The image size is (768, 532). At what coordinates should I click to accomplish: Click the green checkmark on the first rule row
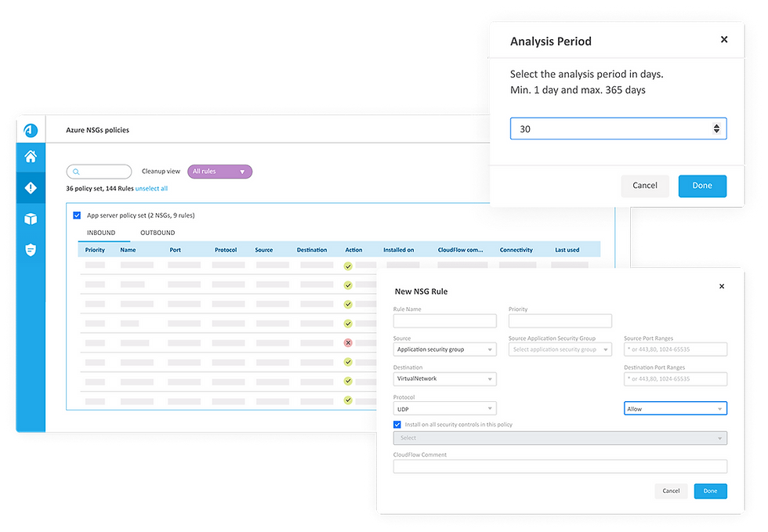347,267
